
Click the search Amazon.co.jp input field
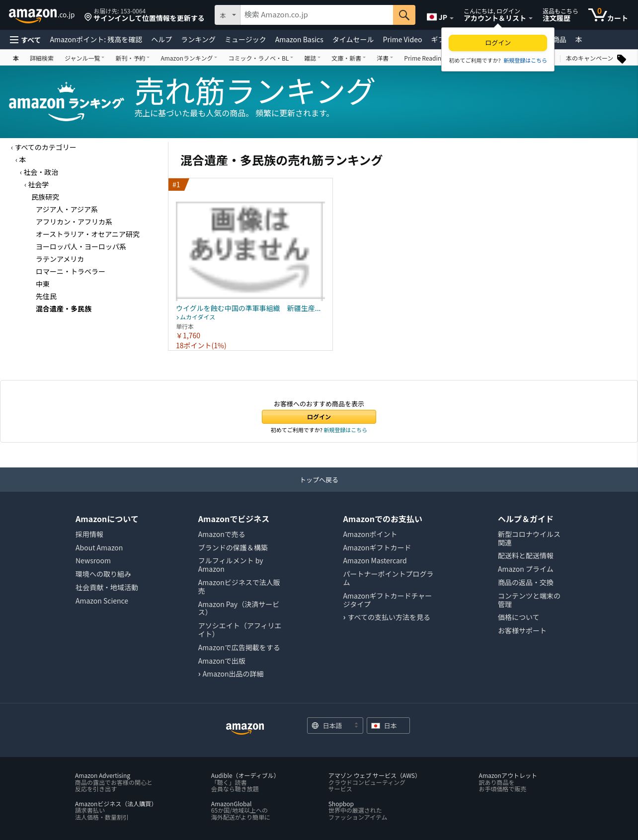317,15
